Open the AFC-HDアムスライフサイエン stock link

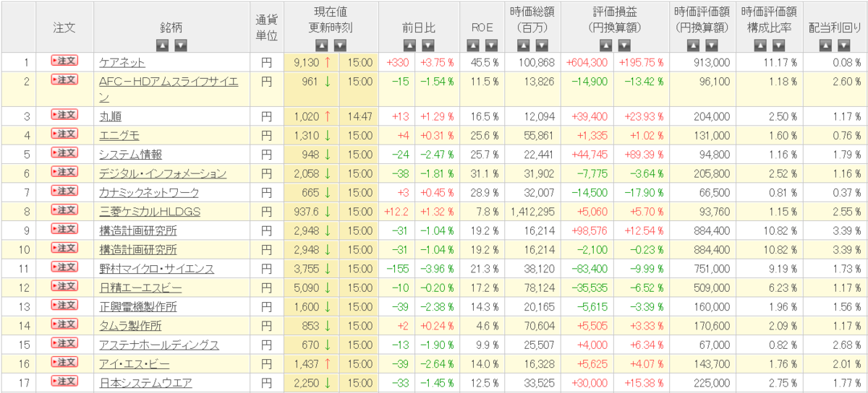pyautogui.click(x=169, y=89)
